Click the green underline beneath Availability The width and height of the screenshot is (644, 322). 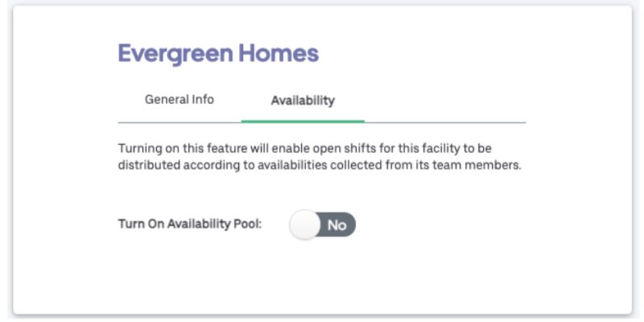(x=303, y=122)
